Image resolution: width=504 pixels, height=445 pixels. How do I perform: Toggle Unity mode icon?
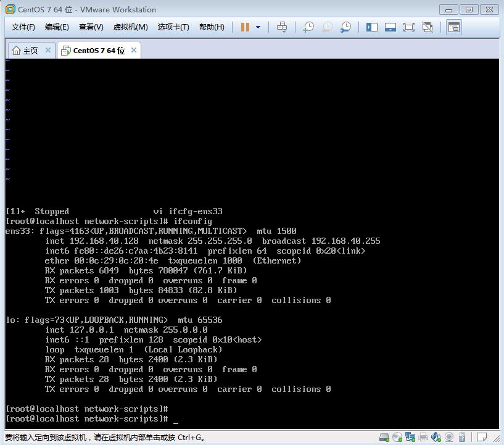tap(427, 27)
